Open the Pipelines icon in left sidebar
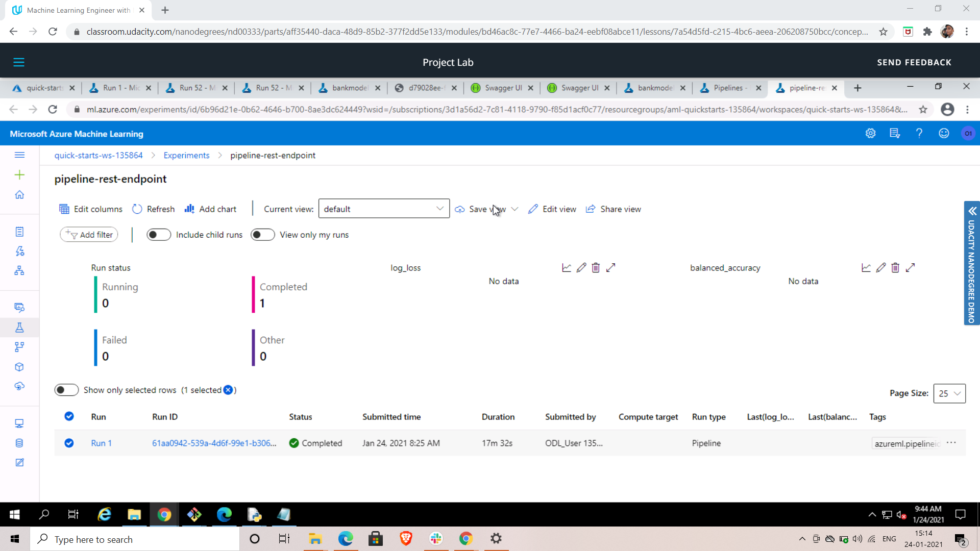Viewport: 980px width, 551px height. [x=19, y=347]
